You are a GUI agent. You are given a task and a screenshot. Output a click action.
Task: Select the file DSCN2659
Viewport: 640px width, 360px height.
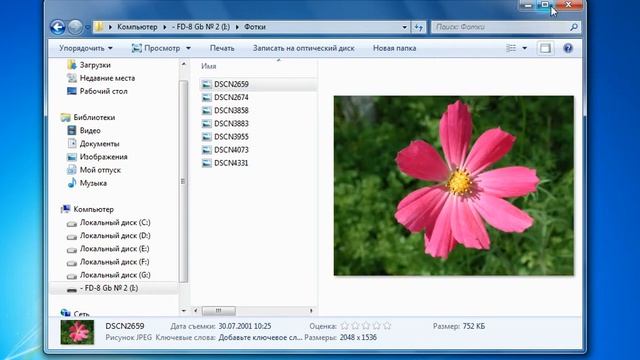point(231,84)
